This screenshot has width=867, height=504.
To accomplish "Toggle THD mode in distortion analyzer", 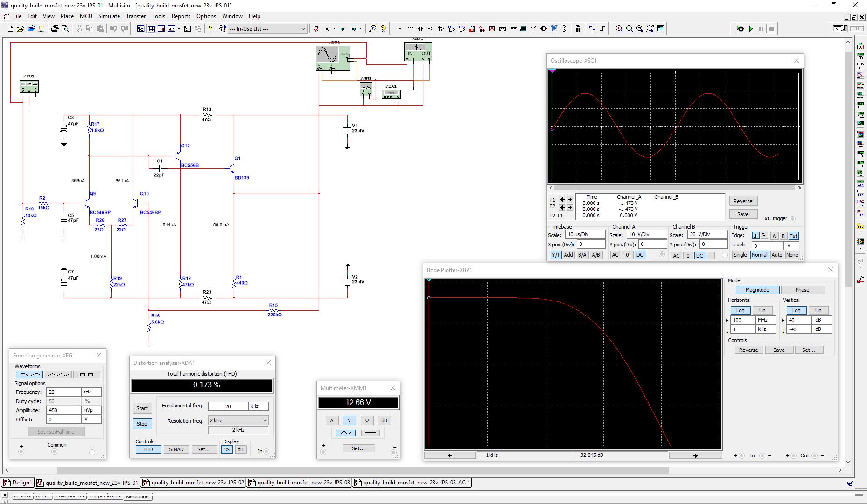I will click(148, 449).
